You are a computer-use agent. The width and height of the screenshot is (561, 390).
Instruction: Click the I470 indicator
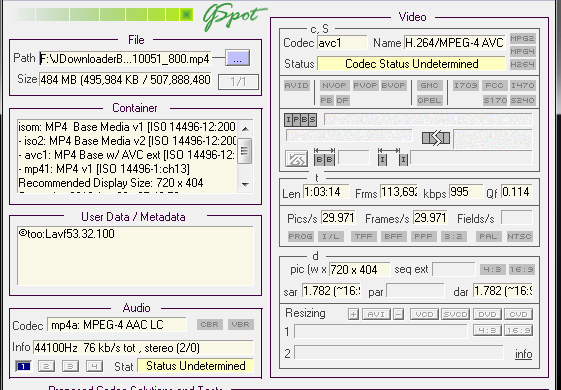(522, 86)
